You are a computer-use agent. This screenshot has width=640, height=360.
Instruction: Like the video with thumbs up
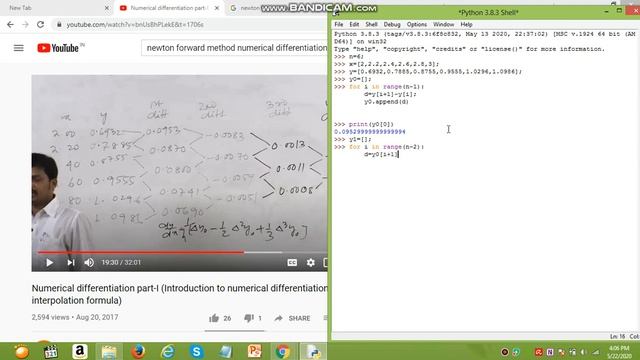(214, 318)
